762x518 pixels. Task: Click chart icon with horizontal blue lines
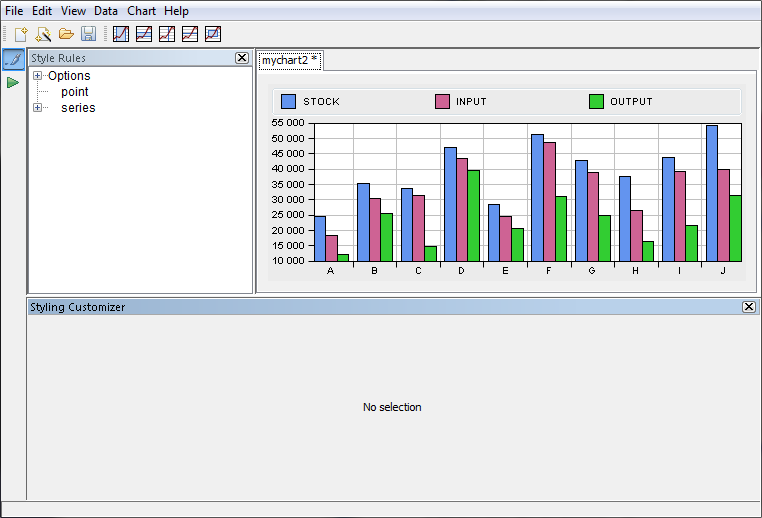[144, 34]
